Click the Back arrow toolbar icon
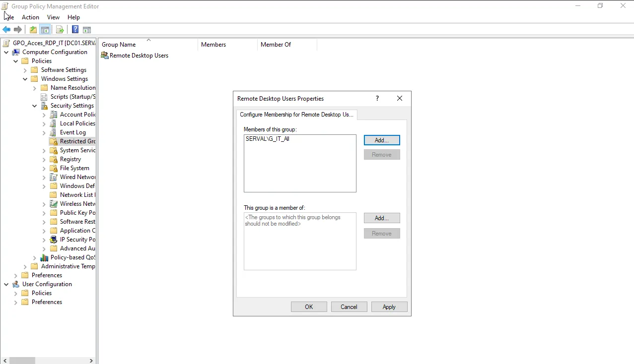 pyautogui.click(x=6, y=30)
